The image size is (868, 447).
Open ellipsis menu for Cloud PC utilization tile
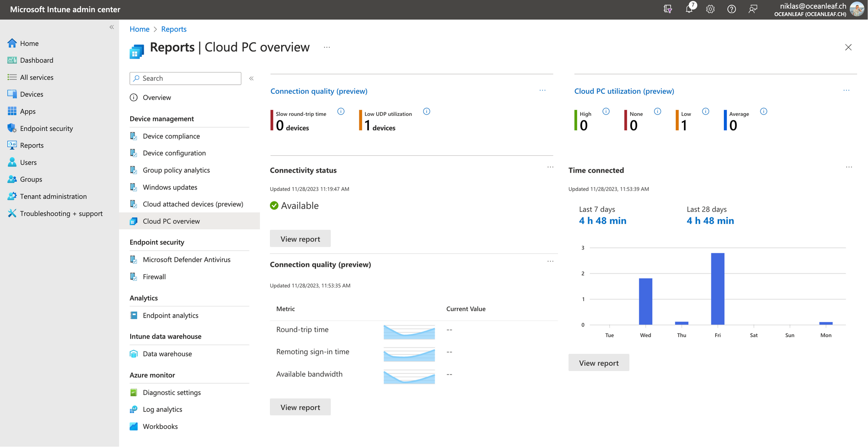coord(846,90)
